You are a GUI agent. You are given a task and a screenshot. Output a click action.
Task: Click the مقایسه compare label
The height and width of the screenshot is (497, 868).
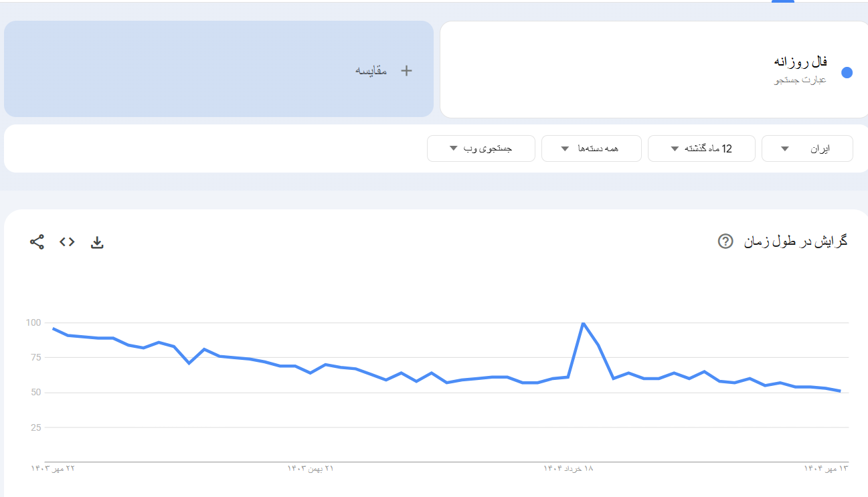click(371, 70)
